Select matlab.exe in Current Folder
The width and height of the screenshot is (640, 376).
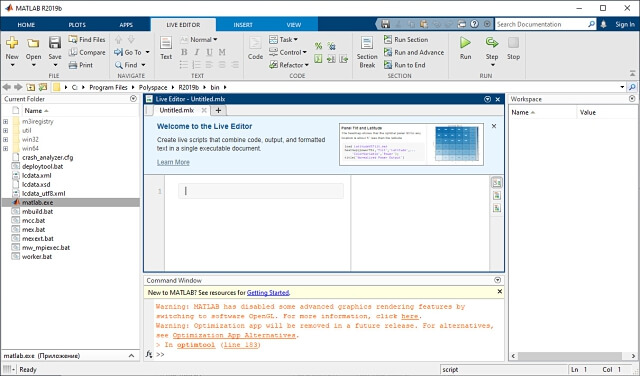click(70, 202)
